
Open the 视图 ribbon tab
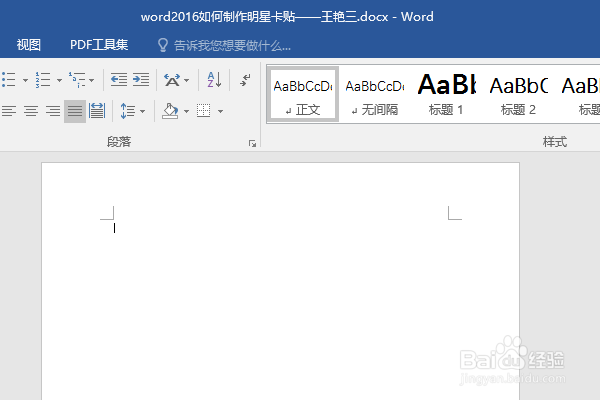[28, 45]
